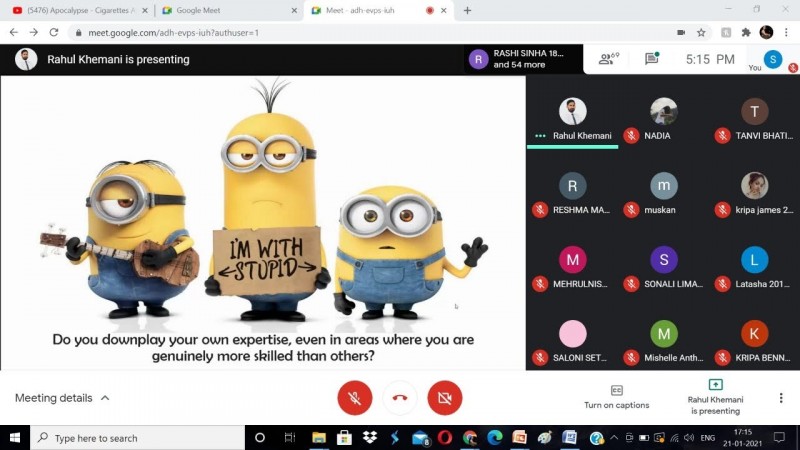Viewport: 800px width, 450px height.
Task: Reload the current page
Action: (x=54, y=32)
